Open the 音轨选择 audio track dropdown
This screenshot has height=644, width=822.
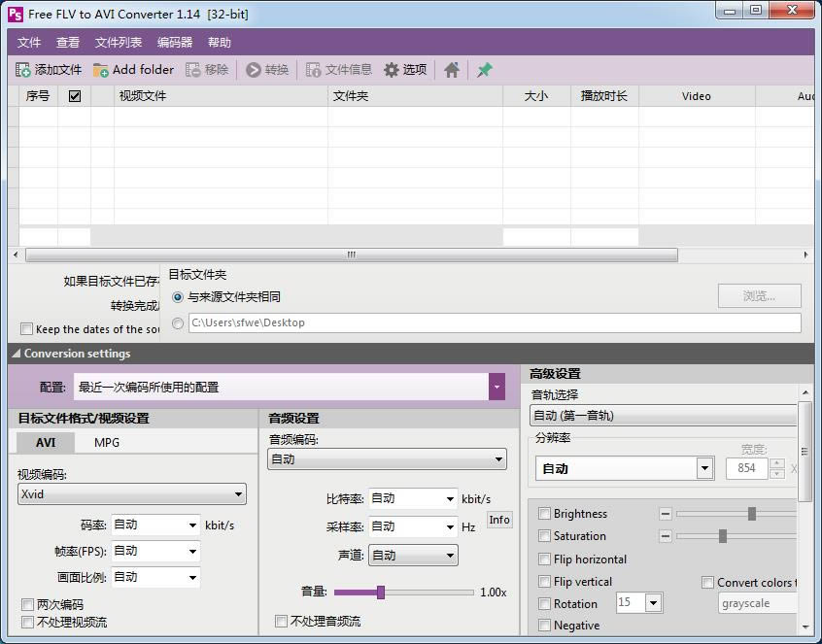point(664,416)
